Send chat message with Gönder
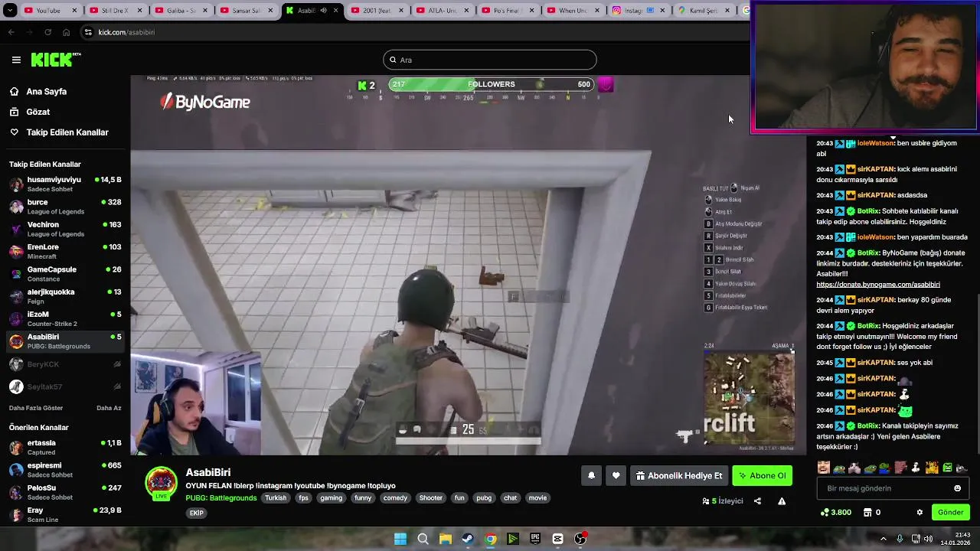This screenshot has width=980, height=551. click(x=950, y=512)
